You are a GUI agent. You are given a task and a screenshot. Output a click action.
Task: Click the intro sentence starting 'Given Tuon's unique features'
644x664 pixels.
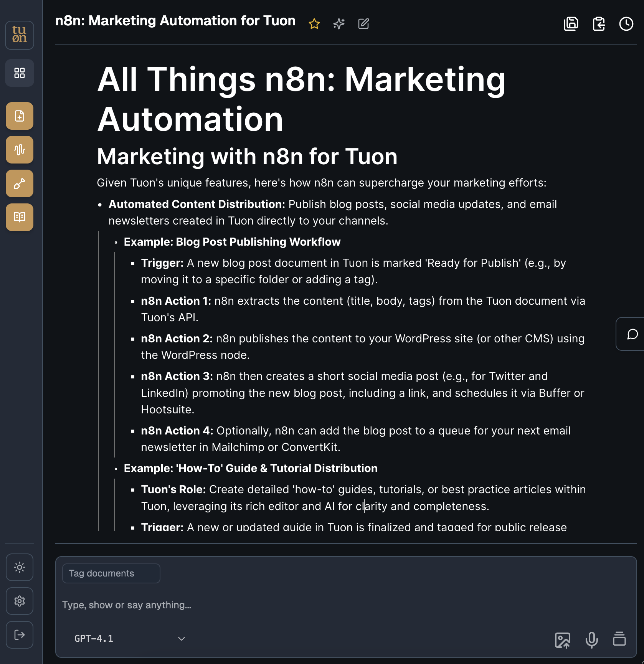point(322,183)
